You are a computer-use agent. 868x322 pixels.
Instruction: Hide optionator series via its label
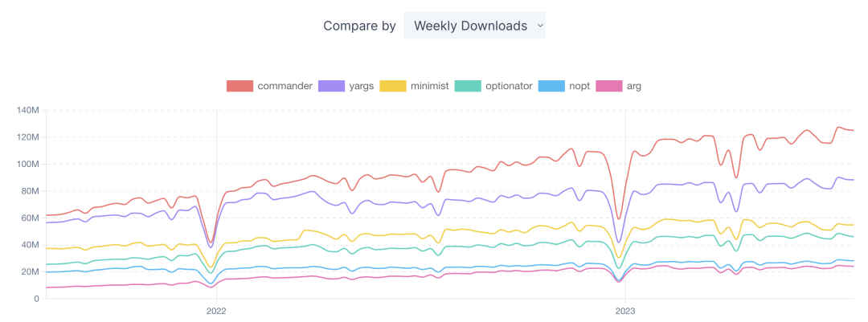tap(510, 86)
